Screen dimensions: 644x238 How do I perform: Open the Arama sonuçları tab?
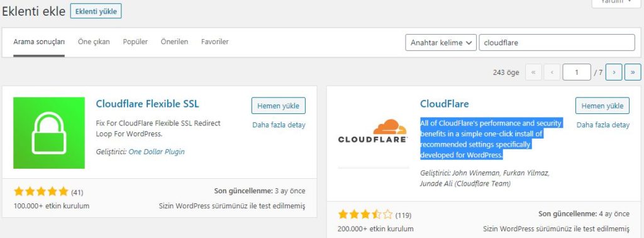39,42
